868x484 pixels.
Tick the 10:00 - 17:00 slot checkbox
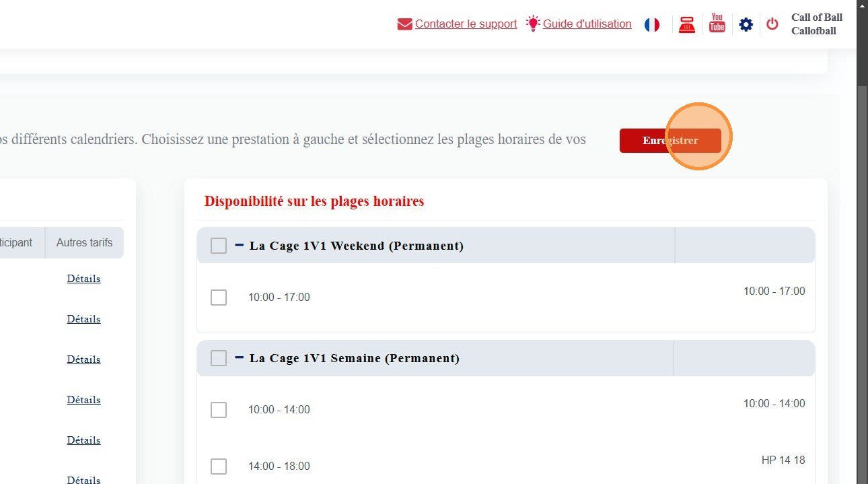point(219,298)
